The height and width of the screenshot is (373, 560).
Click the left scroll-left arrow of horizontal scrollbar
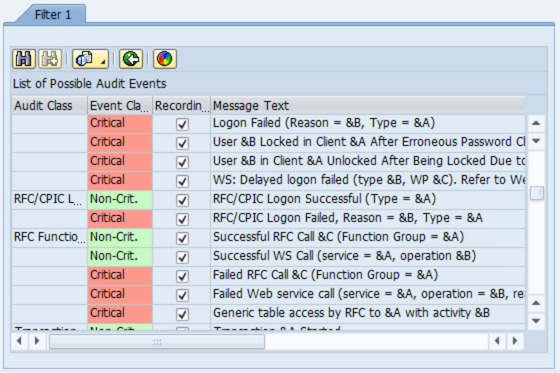coord(19,341)
